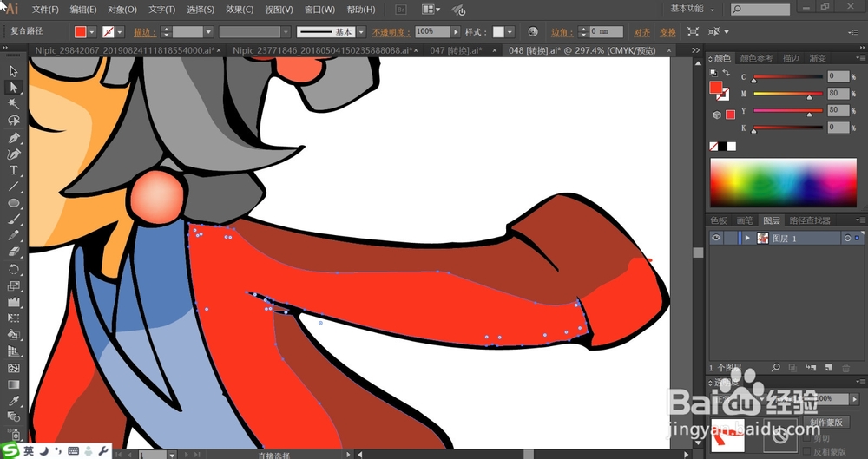
Task: Open the brush definition 基本 dropdown
Action: pyautogui.click(x=361, y=31)
